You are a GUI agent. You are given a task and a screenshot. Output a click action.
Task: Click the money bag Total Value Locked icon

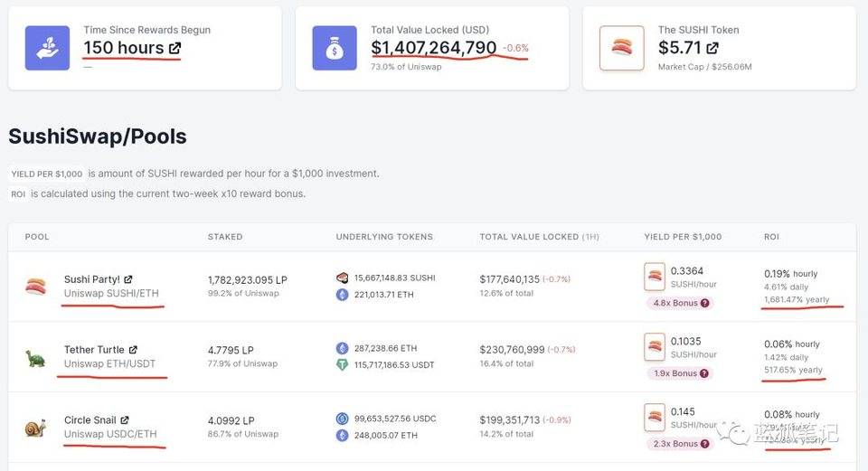pyautogui.click(x=335, y=48)
